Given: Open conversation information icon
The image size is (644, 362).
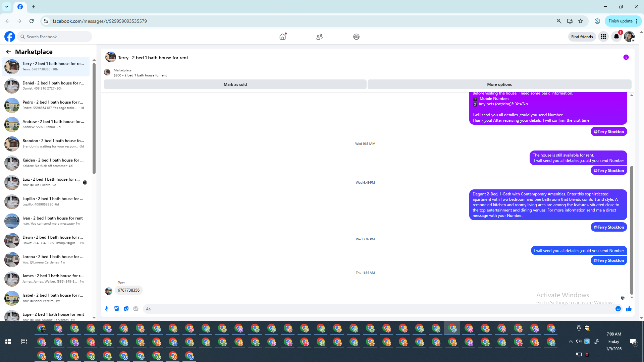Looking at the screenshot, I should 626,57.
